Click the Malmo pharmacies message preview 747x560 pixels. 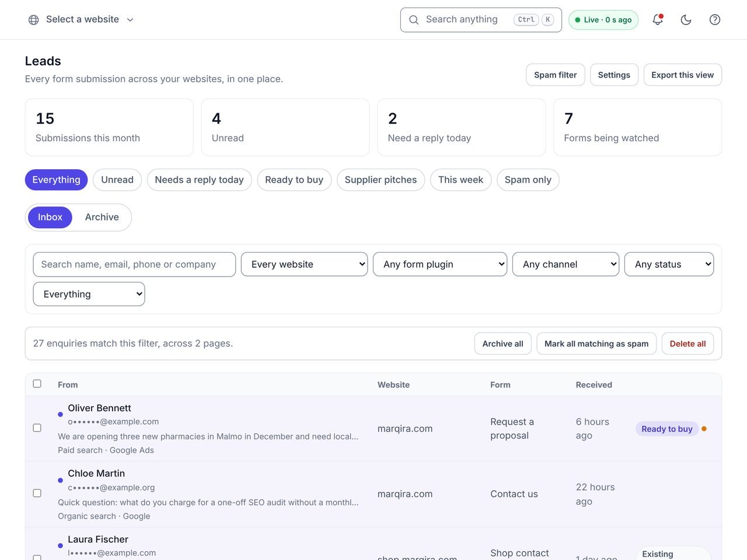tap(208, 436)
